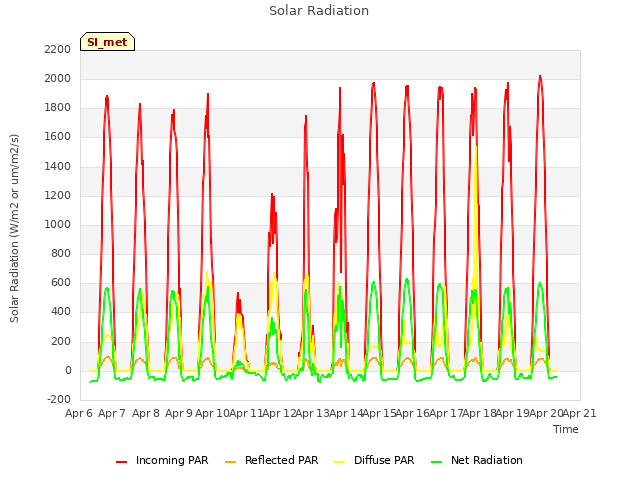Click the Time x-axis title
Screen dimensions: 640x480
[566, 429]
